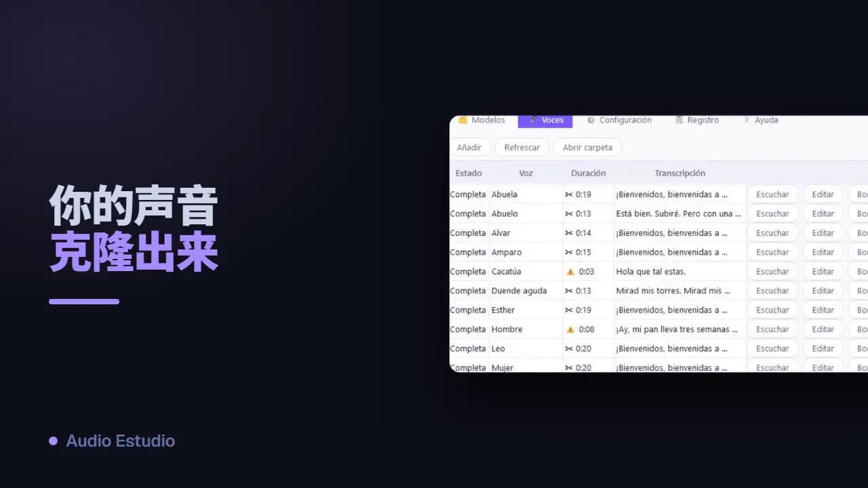This screenshot has height=488, width=868.
Task: Click the folder icon on Modelos tab
Action: (463, 120)
